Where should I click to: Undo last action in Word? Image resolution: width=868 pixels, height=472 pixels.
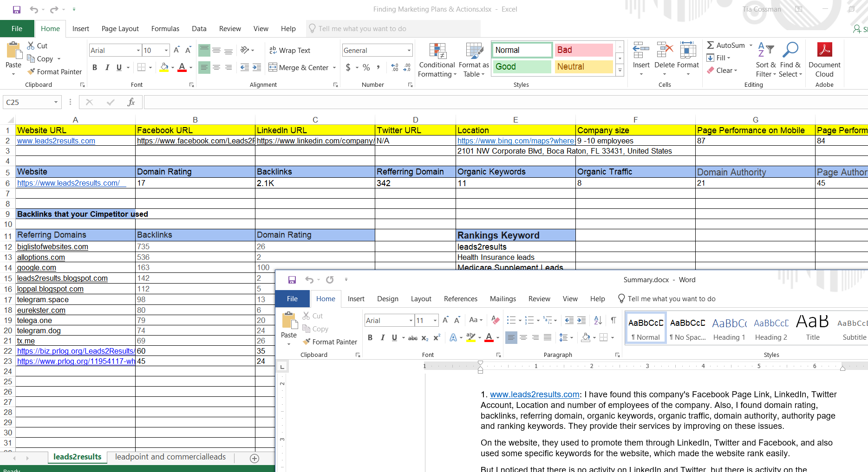tap(309, 280)
